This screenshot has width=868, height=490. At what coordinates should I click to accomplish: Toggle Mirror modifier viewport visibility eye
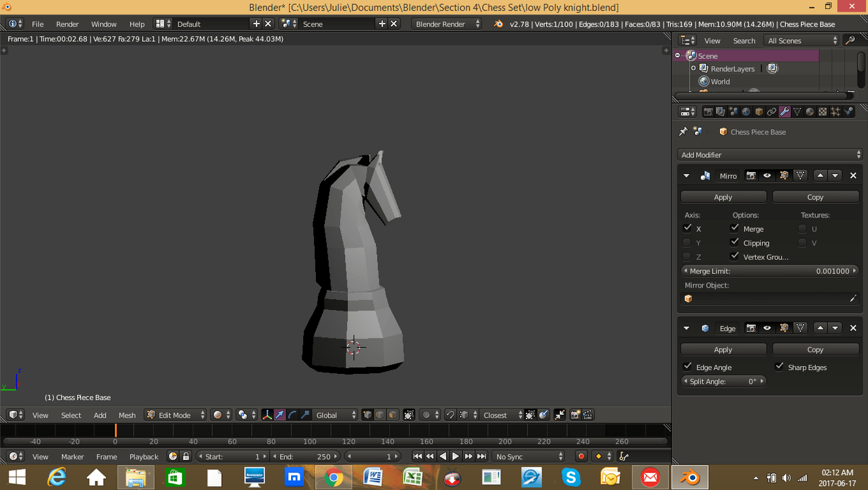[x=767, y=176]
